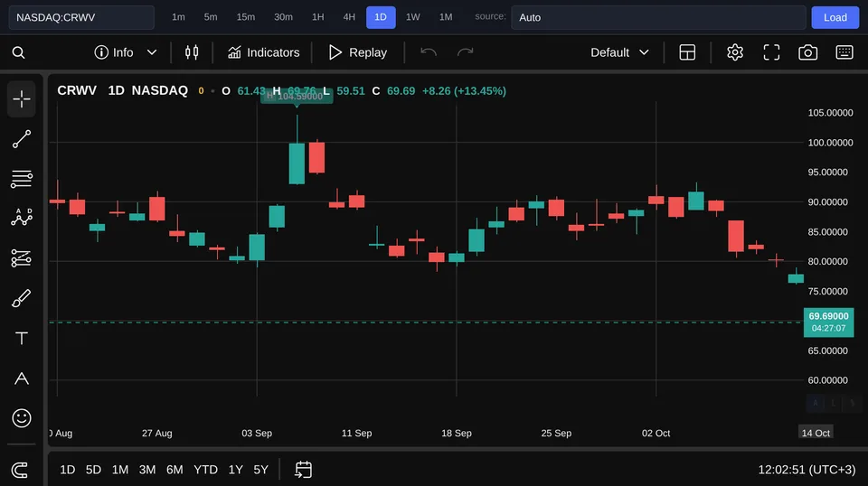Open the Fibonacci retracement tool
Screen dimensions: 868x486
pyautogui.click(x=22, y=179)
